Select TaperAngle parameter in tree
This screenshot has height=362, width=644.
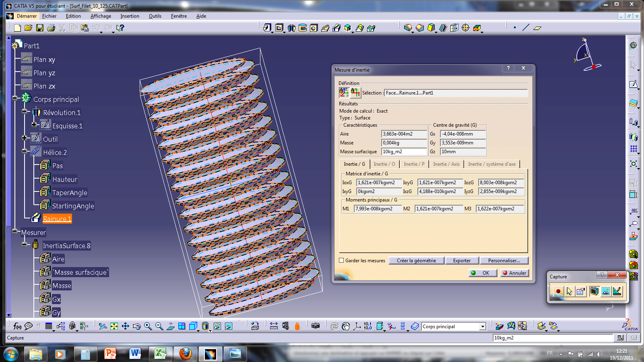pos(70,193)
